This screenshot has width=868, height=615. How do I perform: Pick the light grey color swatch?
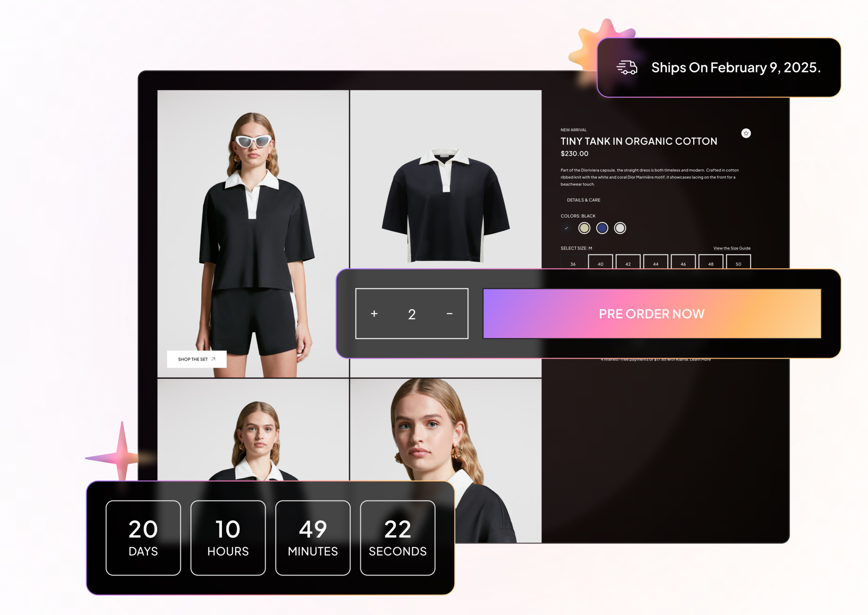tap(620, 228)
